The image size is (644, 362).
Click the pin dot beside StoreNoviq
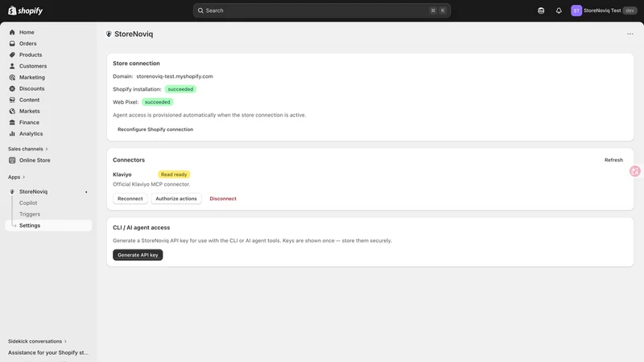point(86,192)
